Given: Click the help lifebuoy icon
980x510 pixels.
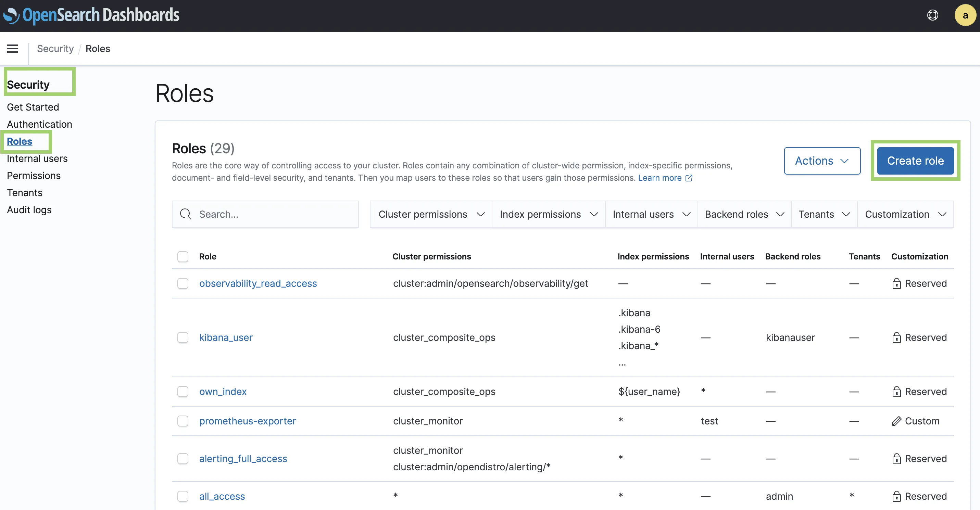Looking at the screenshot, I should (x=932, y=15).
